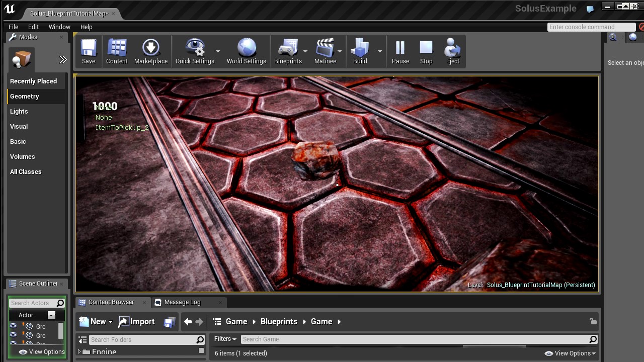Choose the Lights category
This screenshot has height=362, width=644.
tap(36, 112)
